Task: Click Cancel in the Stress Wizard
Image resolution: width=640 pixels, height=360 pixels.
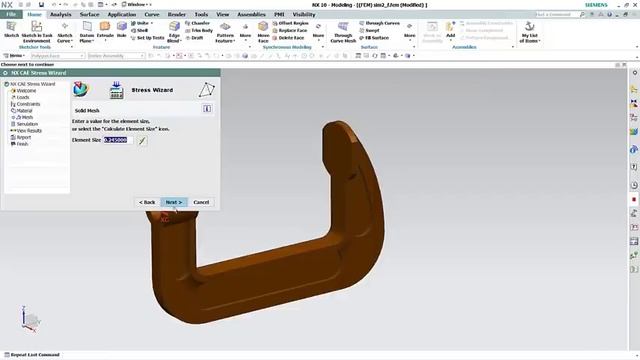Action: tap(201, 202)
